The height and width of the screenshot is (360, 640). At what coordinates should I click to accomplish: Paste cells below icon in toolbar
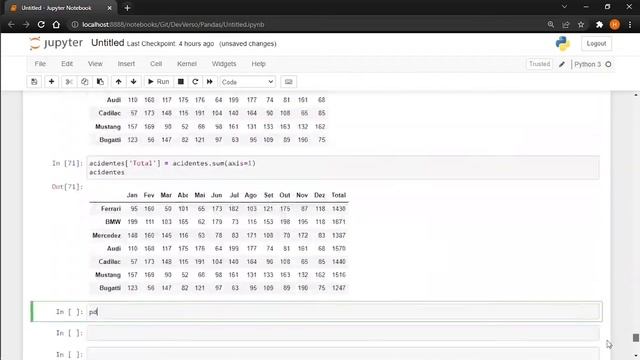click(100, 82)
